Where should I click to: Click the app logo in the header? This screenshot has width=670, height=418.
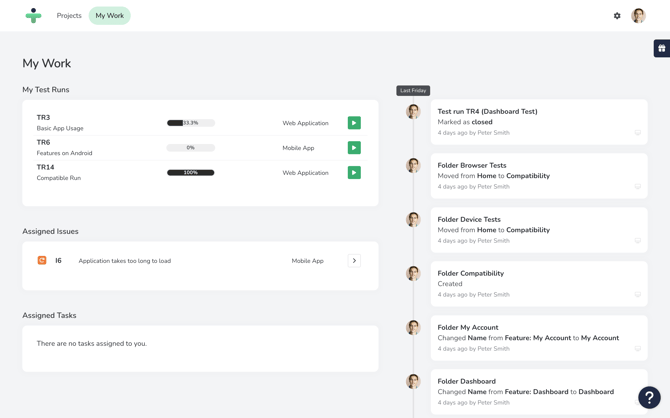pos(33,16)
